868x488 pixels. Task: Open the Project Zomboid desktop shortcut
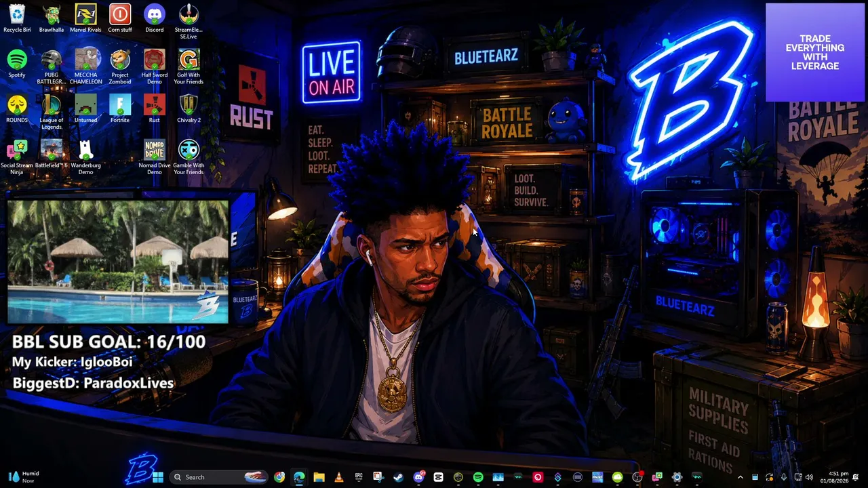pos(120,67)
